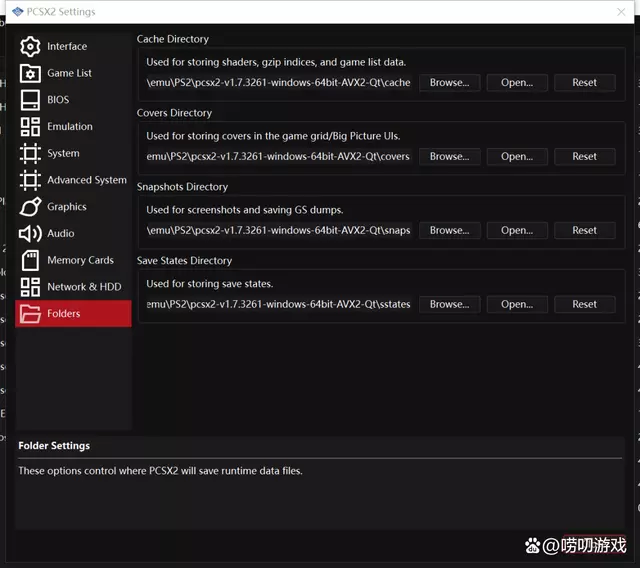This screenshot has height=568, width=640.
Task: Browse for a Save States Directory
Action: coord(449,304)
